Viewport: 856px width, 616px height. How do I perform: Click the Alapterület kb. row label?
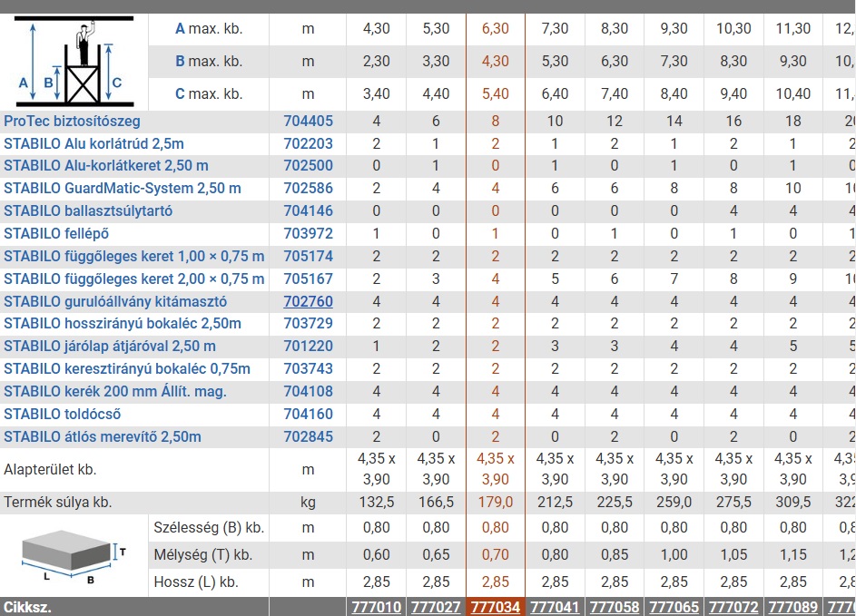click(50, 469)
